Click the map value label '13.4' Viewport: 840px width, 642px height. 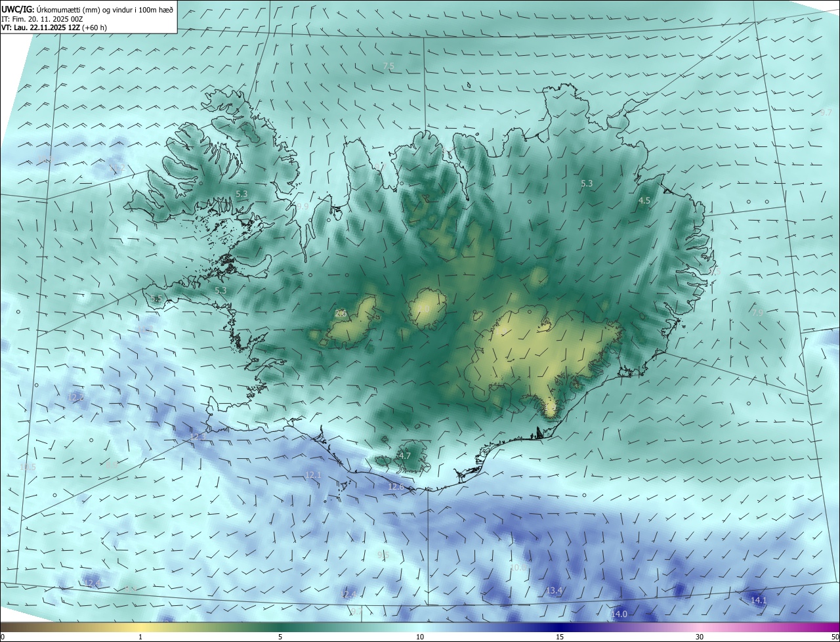555,591
